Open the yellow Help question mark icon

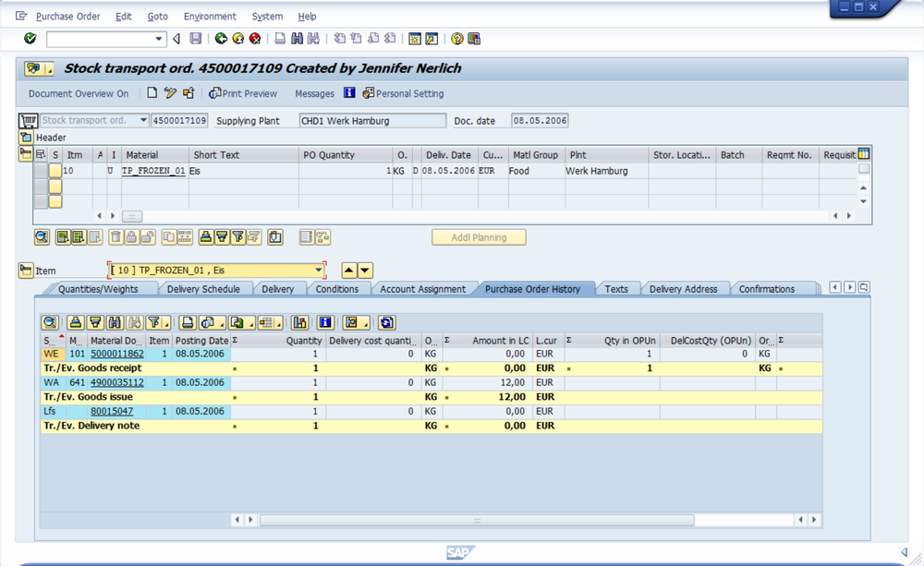[457, 39]
